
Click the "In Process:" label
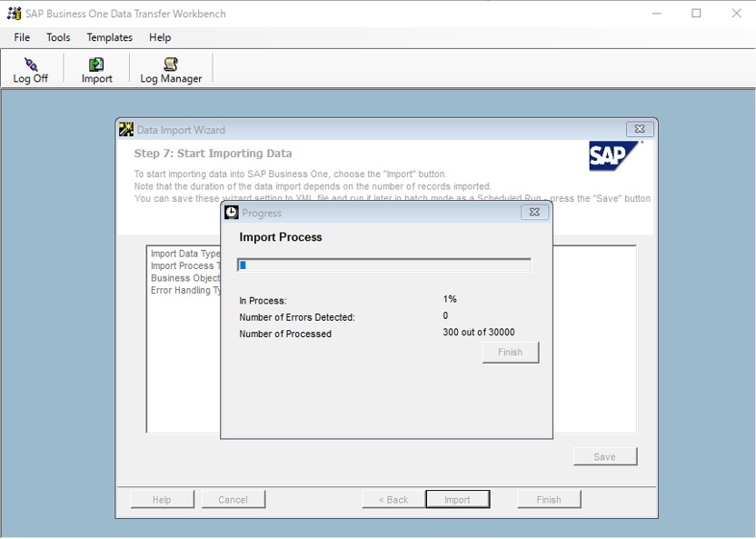click(x=263, y=301)
